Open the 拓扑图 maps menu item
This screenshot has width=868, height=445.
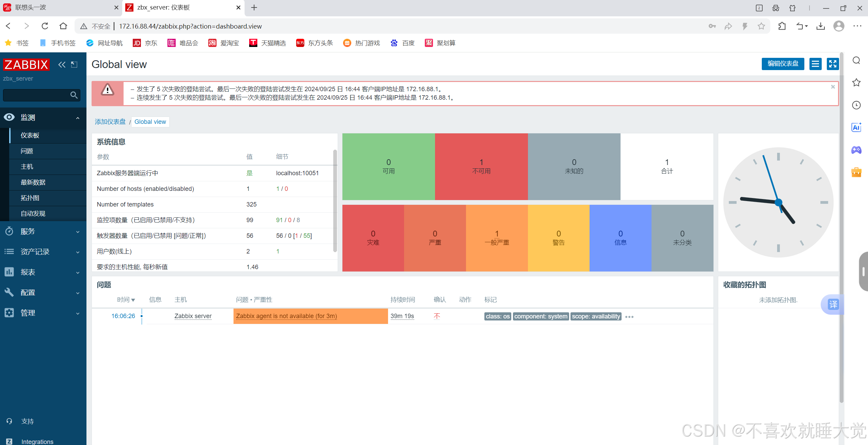[48, 198]
